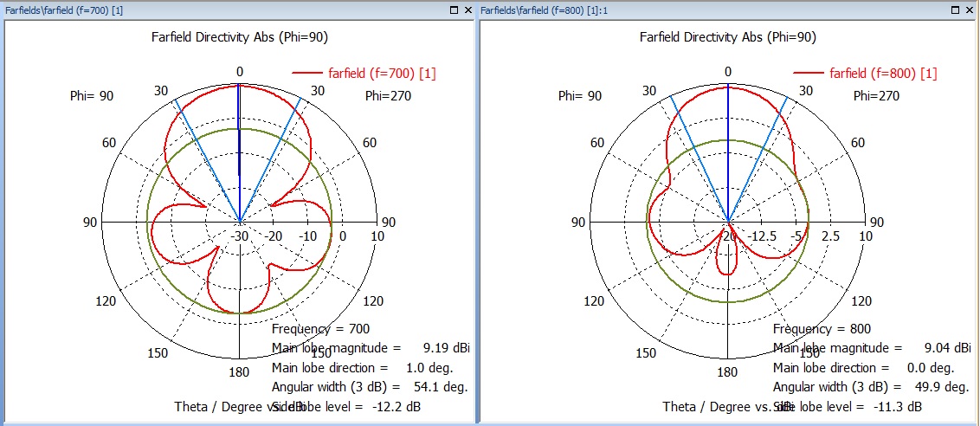Image resolution: width=980 pixels, height=426 pixels.
Task: Click main lobe direction value 1.0 deg.
Action: [x=430, y=367]
